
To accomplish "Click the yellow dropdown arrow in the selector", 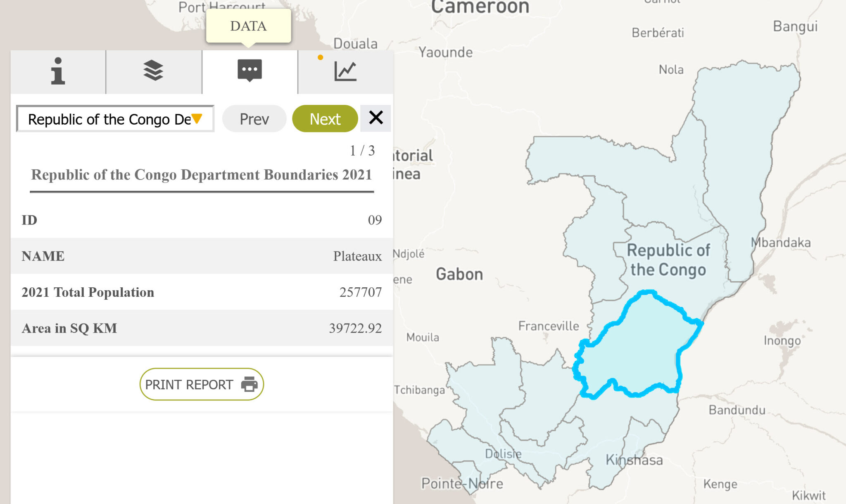I will point(197,119).
